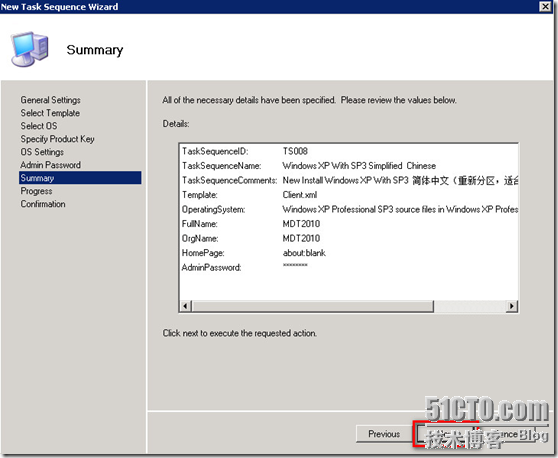Select the TS008 task sequence ID value

295,151
